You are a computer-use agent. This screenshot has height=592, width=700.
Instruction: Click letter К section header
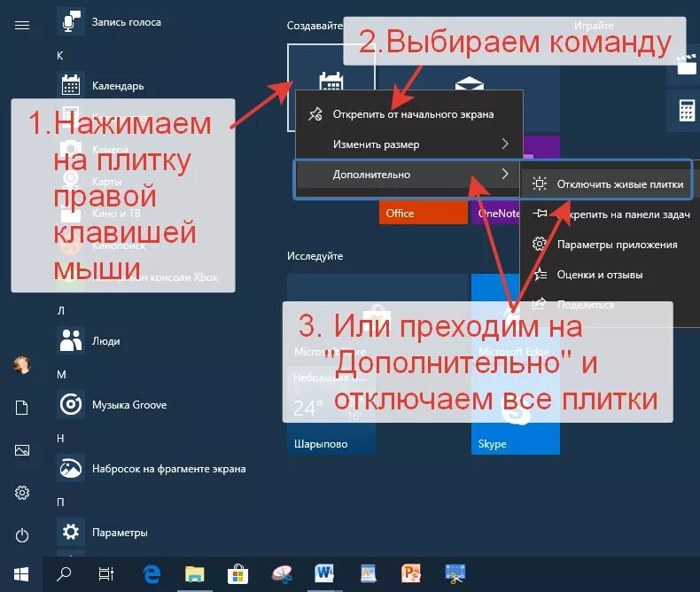tap(60, 55)
